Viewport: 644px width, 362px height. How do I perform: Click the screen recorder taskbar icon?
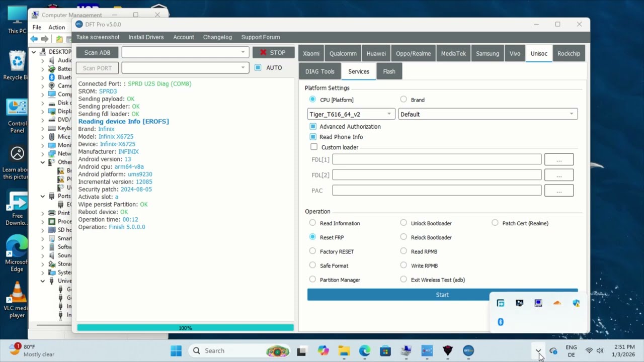[427, 351]
